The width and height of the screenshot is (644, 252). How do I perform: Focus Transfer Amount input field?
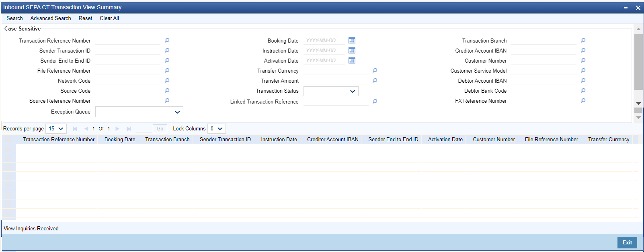point(336,81)
